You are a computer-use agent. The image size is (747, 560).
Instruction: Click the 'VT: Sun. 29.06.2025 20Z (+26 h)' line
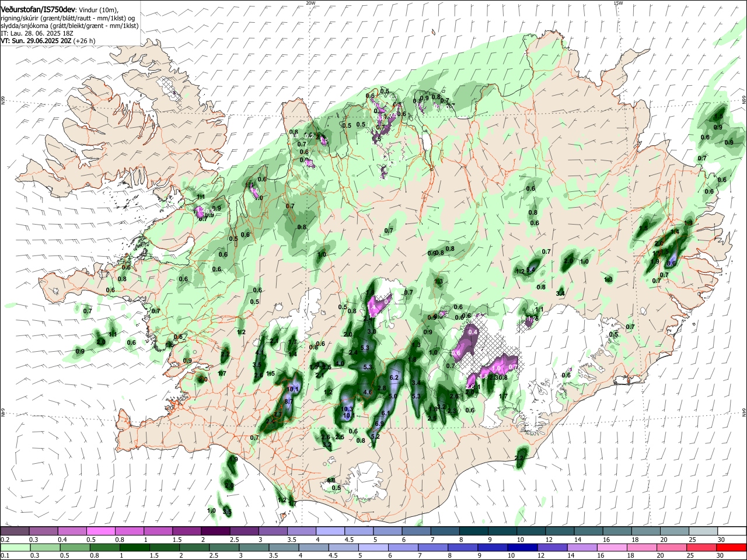(x=48, y=41)
